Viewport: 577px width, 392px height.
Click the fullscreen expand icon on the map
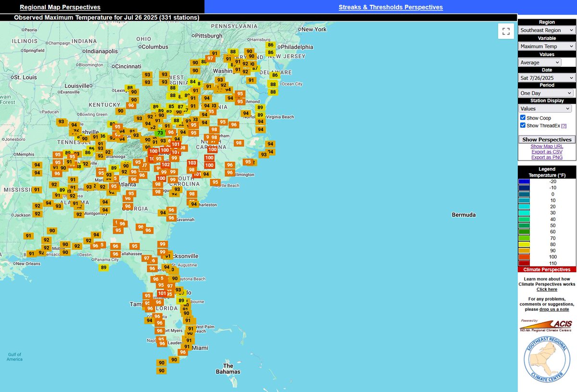[506, 31]
